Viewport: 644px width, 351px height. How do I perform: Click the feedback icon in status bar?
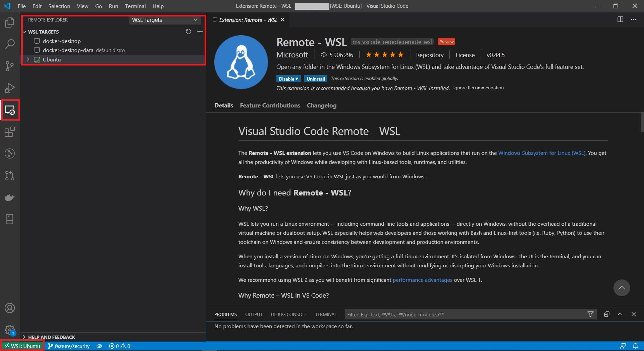(x=623, y=346)
